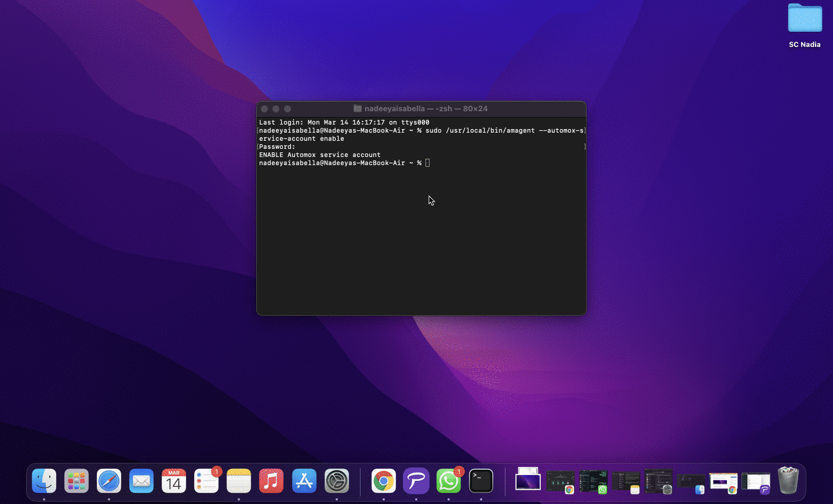Restore the minimized purple P app window
This screenshot has height=504, width=833.
click(x=756, y=483)
